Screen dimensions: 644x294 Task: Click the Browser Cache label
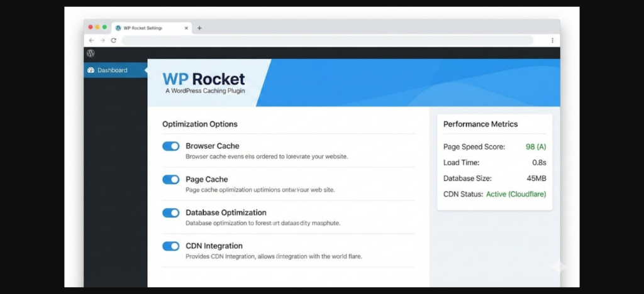pos(213,146)
